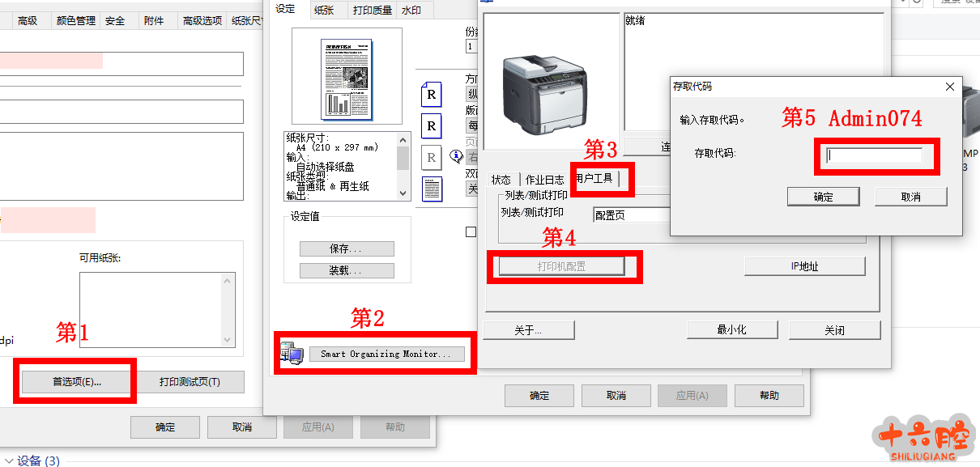
Task: Click the second R layout icon
Action: point(432,126)
